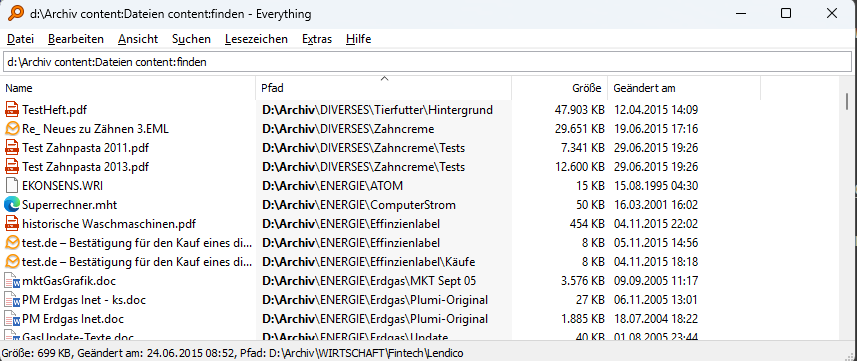Screen dimensions: 857x361
Task: Click path D:\Archiv\ENERGIE\Effinzienlabel\Käufe
Action: 368,261
